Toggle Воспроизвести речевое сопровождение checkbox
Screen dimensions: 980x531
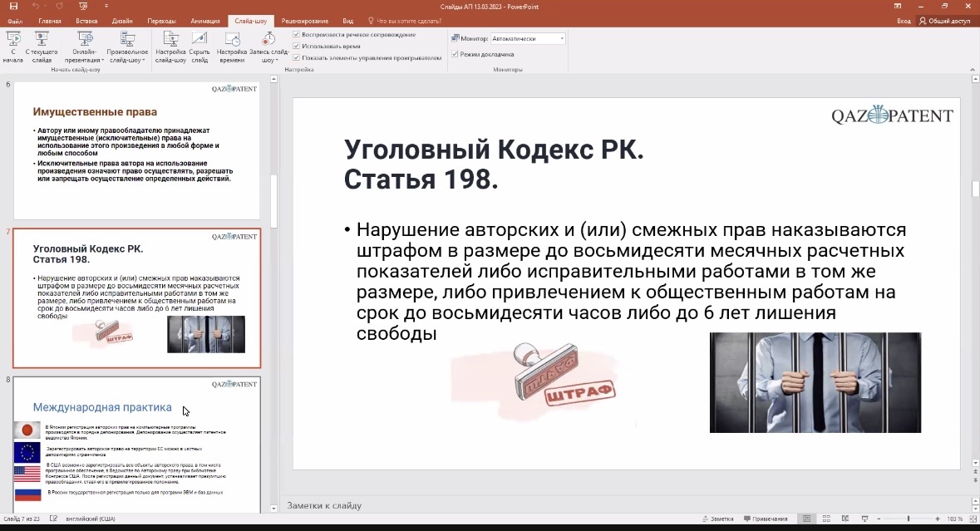click(297, 35)
